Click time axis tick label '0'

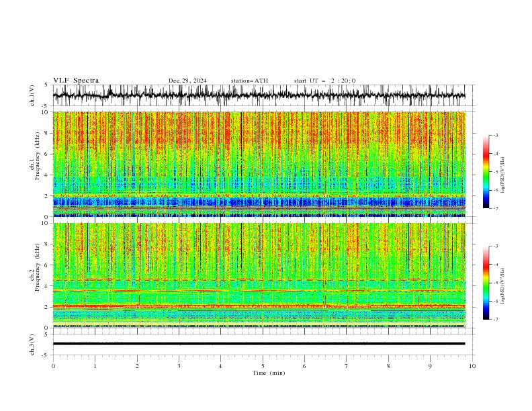click(53, 366)
